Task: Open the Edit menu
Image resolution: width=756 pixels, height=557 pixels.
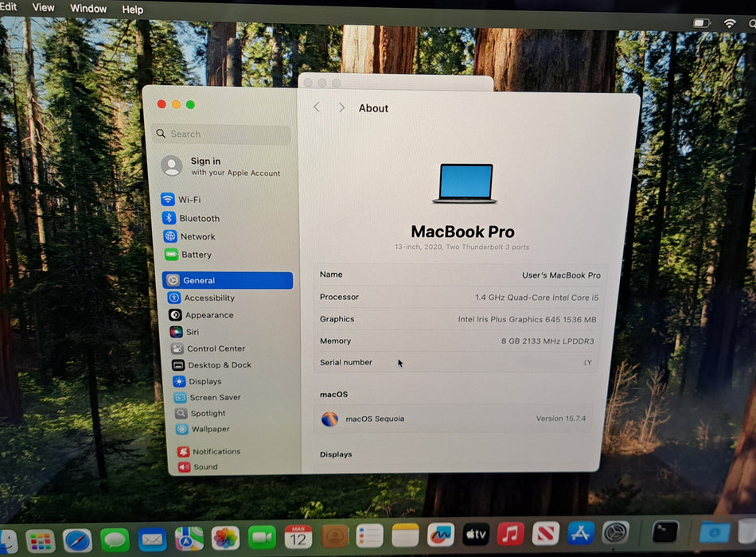Action: point(8,6)
